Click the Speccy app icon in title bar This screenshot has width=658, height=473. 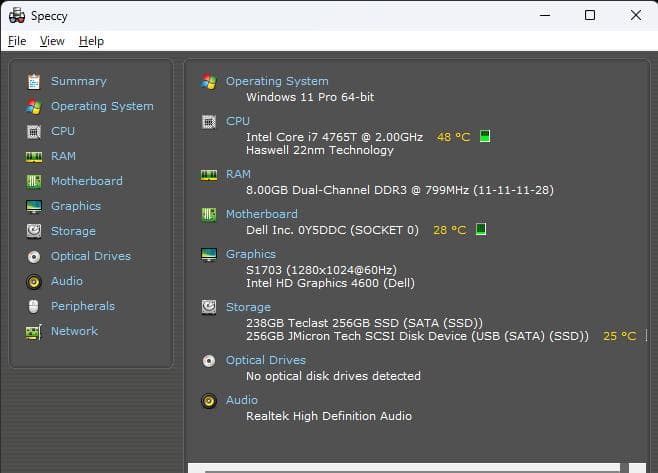[x=17, y=16]
